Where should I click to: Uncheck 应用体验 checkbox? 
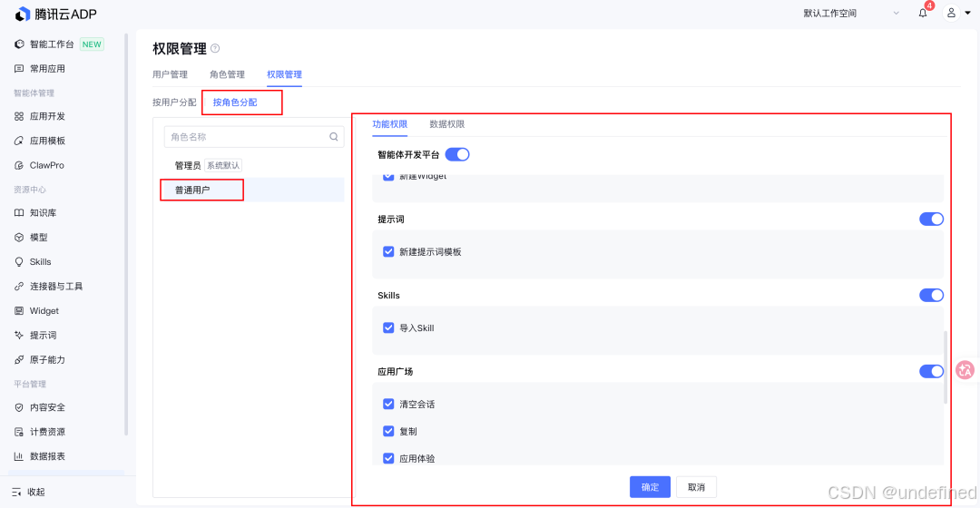(x=388, y=458)
